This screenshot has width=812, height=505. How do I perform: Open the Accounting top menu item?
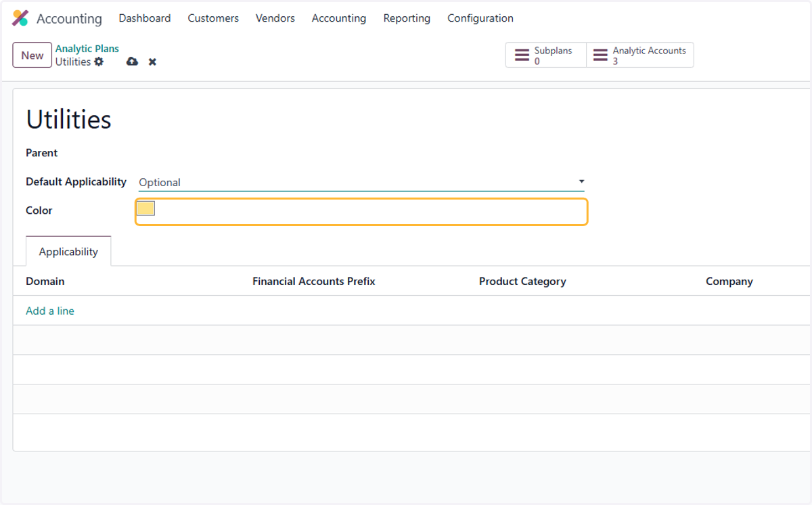click(339, 18)
